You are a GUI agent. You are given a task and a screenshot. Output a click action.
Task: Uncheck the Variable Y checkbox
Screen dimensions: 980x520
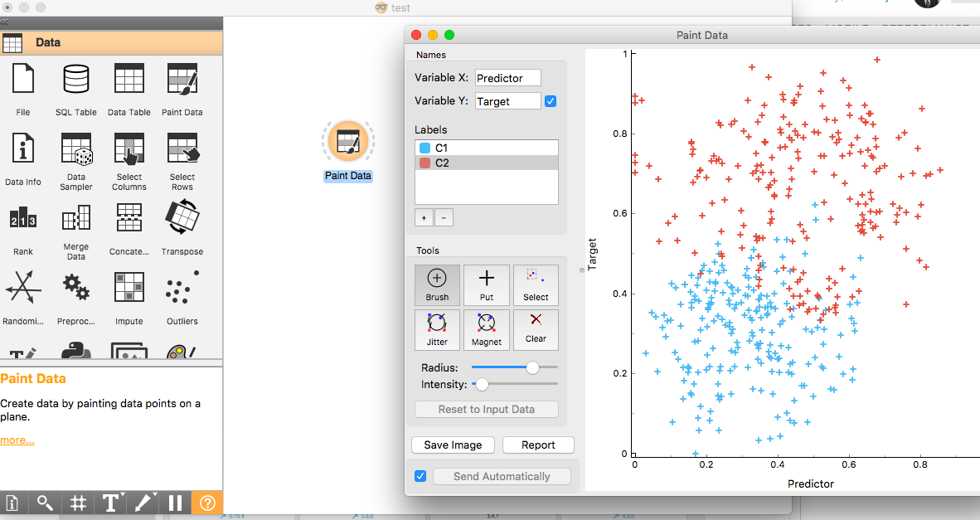(x=551, y=101)
